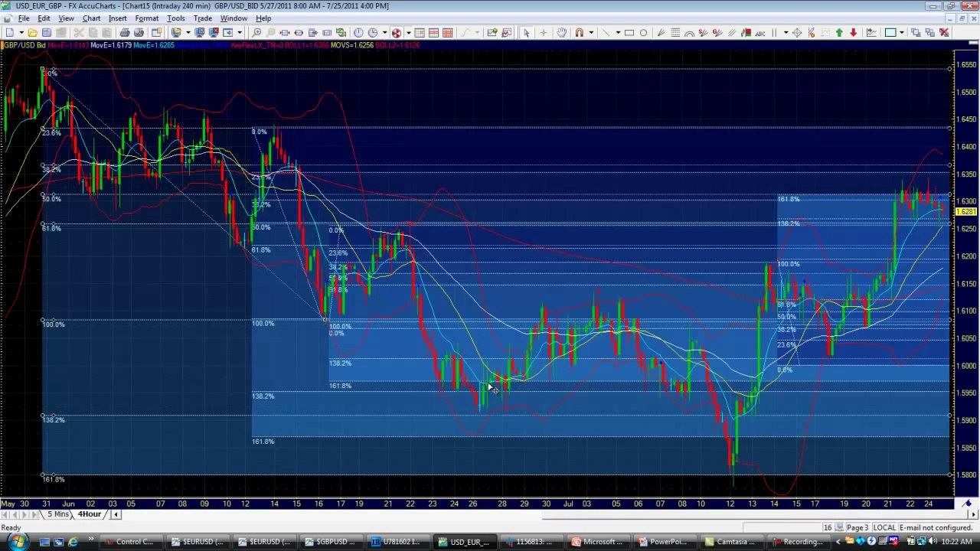Click the 'Page 3' status bar entry
The image size is (980, 551).
[857, 527]
